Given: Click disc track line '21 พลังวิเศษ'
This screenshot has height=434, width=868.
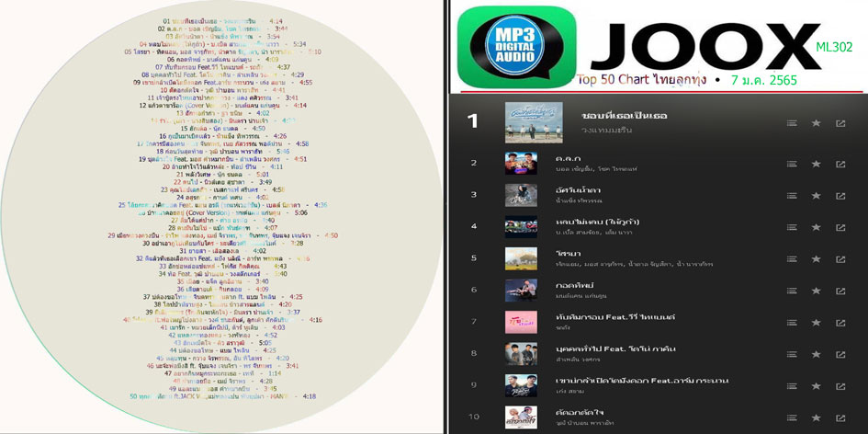Looking at the screenshot, I should pos(223,174).
